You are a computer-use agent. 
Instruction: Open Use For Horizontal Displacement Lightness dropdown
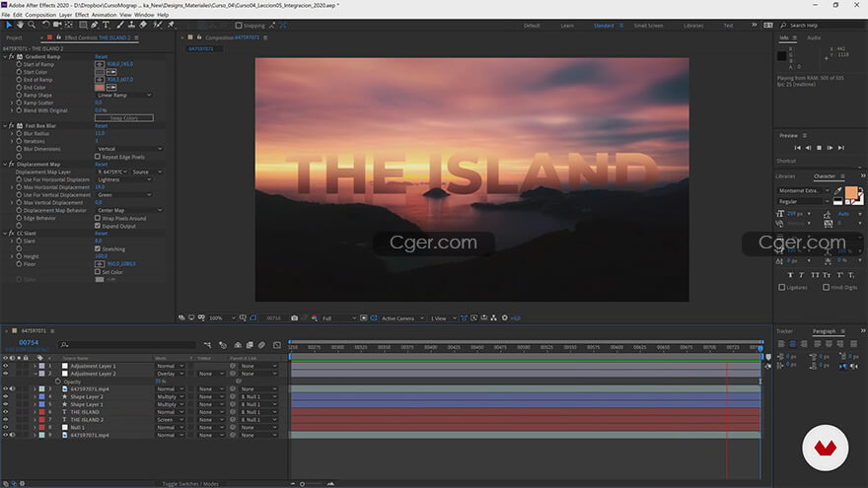point(124,179)
